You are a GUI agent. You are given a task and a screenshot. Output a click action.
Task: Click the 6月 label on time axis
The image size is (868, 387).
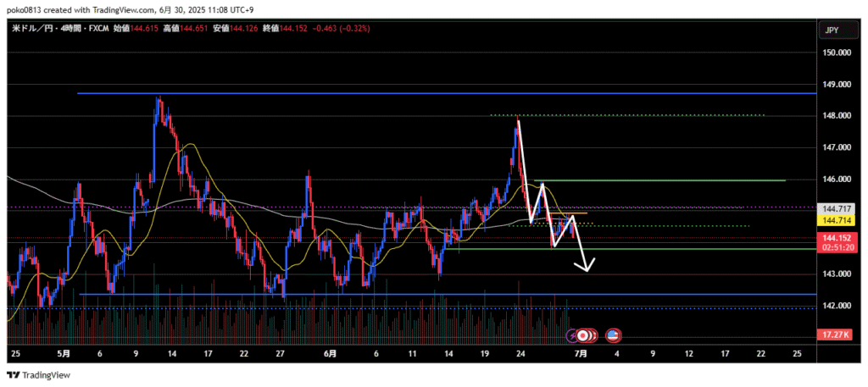coord(329,352)
